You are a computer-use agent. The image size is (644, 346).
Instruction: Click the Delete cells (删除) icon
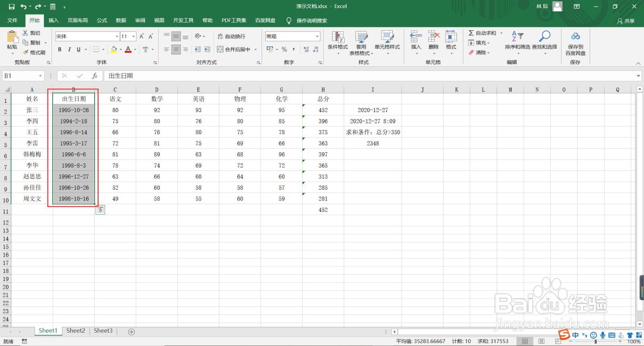coord(433,37)
